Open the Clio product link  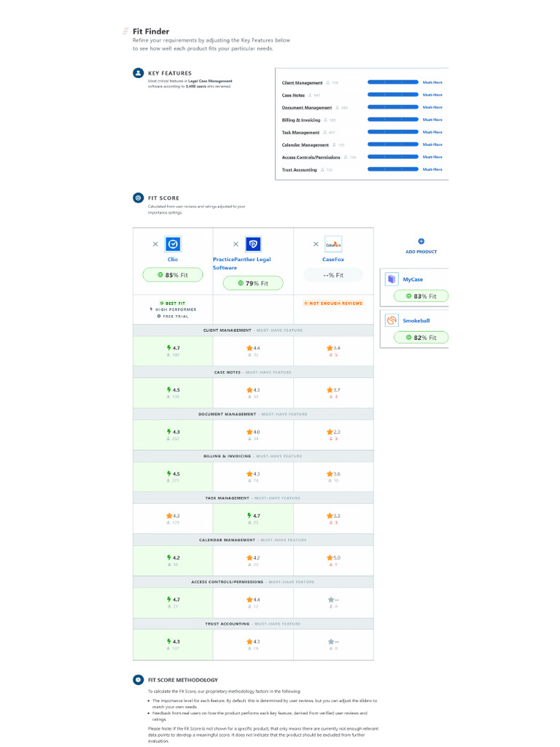173,259
